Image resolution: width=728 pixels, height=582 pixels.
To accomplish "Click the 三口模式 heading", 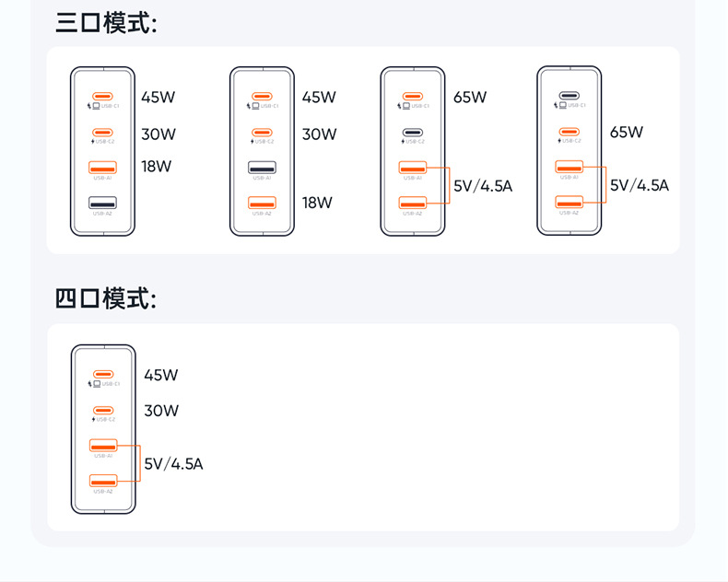I will 106,23.
